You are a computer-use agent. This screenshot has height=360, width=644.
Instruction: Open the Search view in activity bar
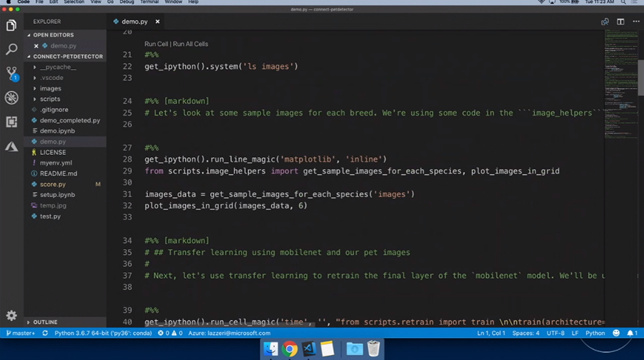coord(11,49)
